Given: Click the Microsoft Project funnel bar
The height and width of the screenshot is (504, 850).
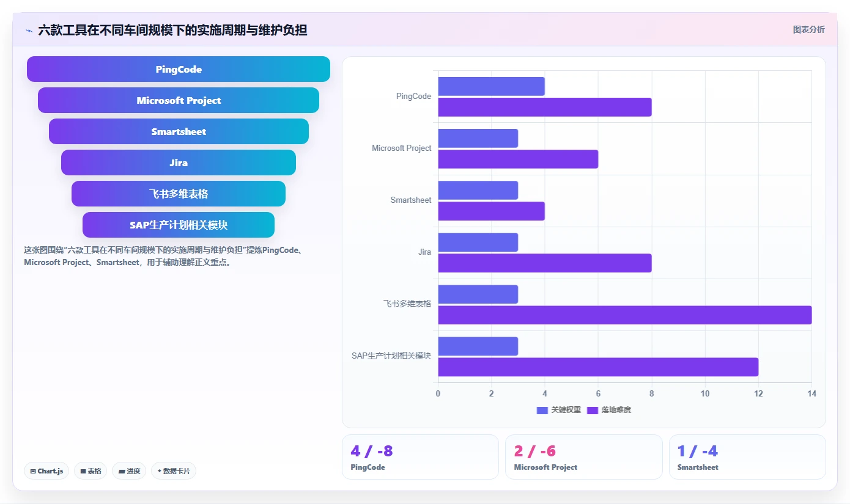Looking at the screenshot, I should click(x=179, y=100).
